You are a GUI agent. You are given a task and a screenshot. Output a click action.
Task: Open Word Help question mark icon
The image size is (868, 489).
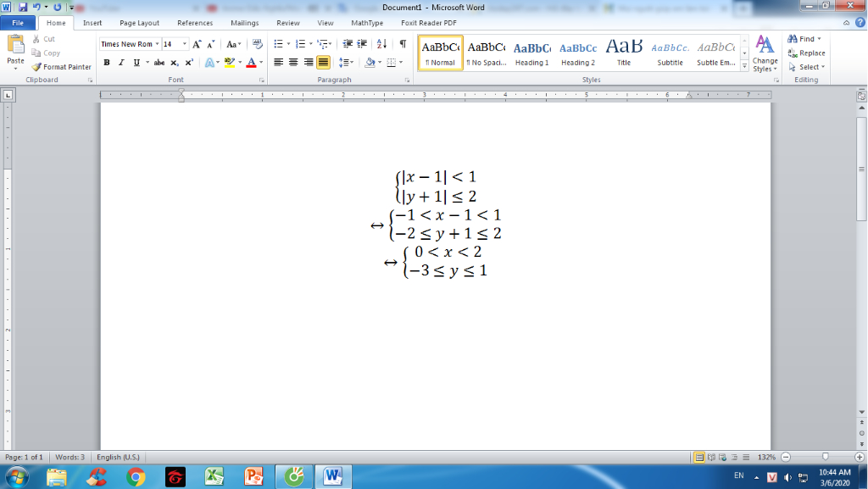pyautogui.click(x=860, y=23)
